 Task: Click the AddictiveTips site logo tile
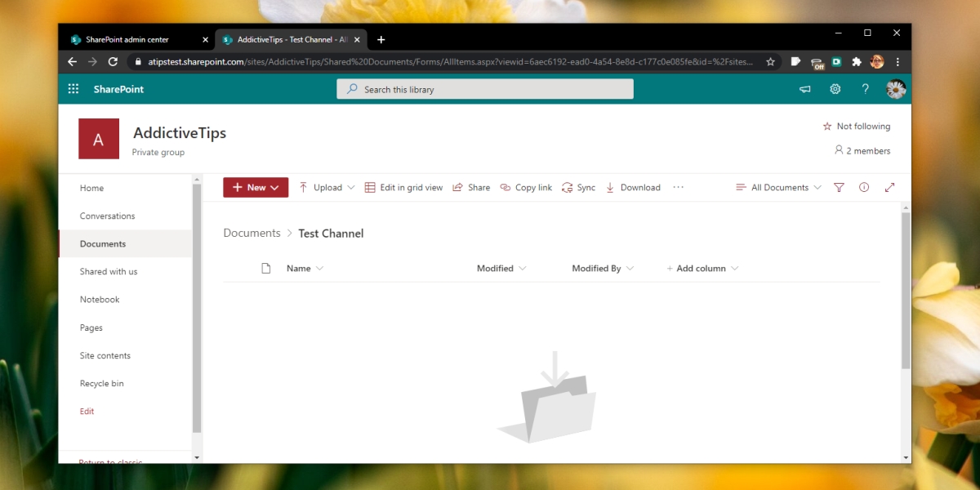(x=99, y=139)
